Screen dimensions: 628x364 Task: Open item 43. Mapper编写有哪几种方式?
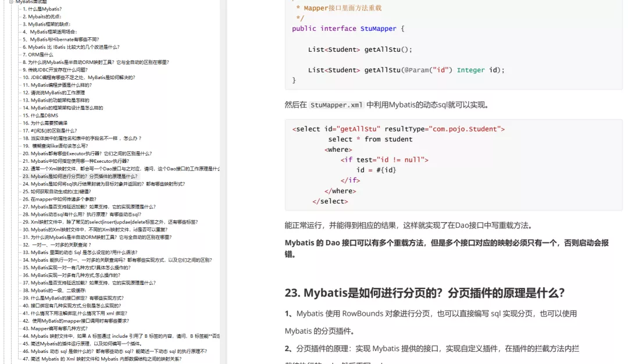[x=55, y=329]
